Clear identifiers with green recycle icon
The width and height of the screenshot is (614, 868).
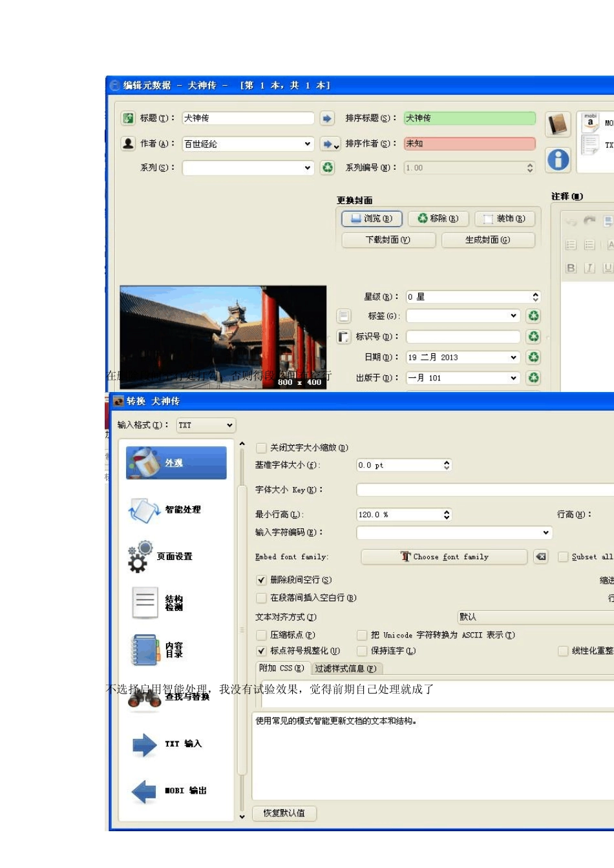coord(534,336)
